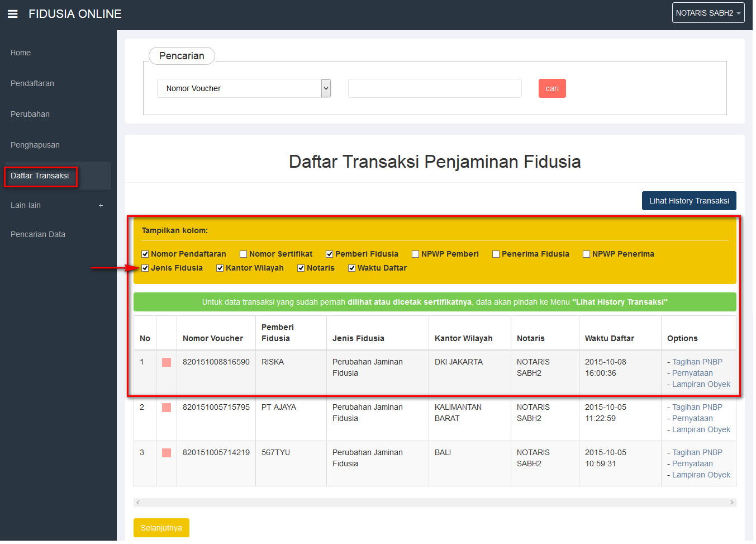Uncheck the Nomor Pendaftaran column checkbox
The image size is (756, 544).
point(145,254)
